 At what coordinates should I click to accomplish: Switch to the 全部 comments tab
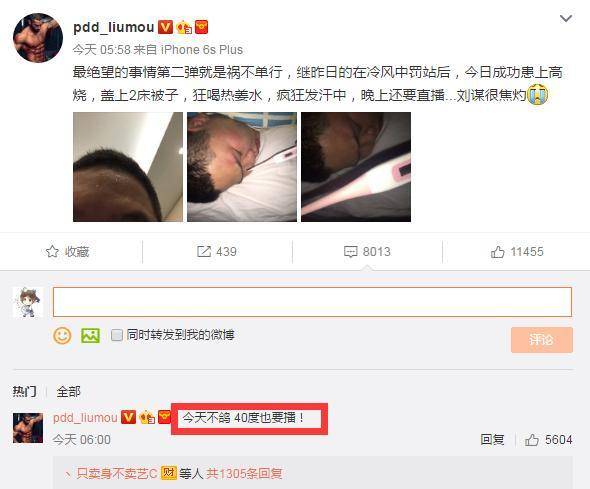tap(68, 392)
